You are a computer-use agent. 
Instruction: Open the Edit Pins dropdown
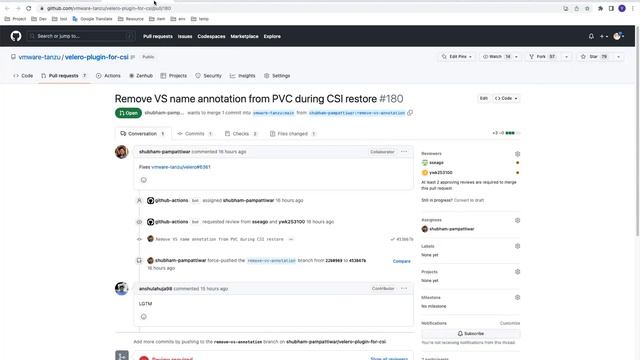[457, 57]
